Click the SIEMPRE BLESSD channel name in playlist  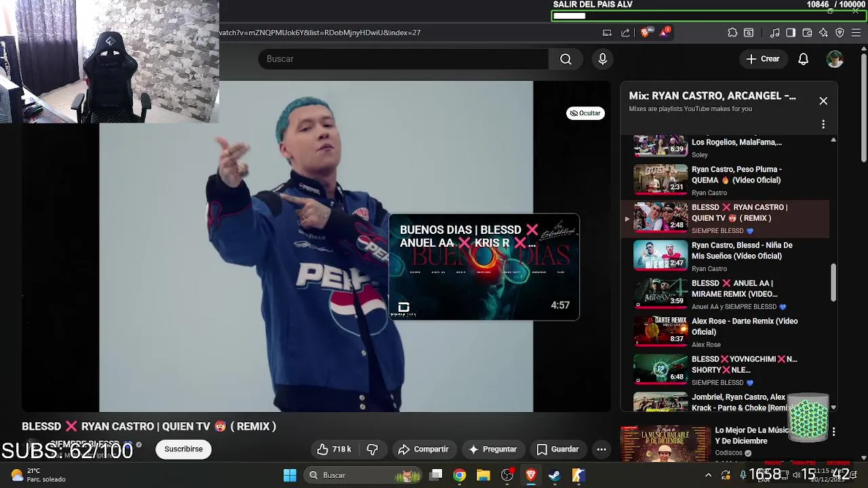coord(717,231)
